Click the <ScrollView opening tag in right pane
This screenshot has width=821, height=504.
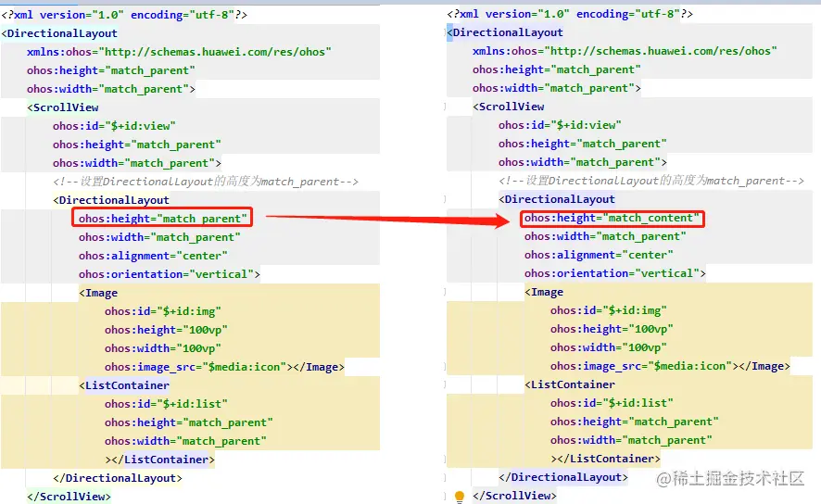[509, 107]
